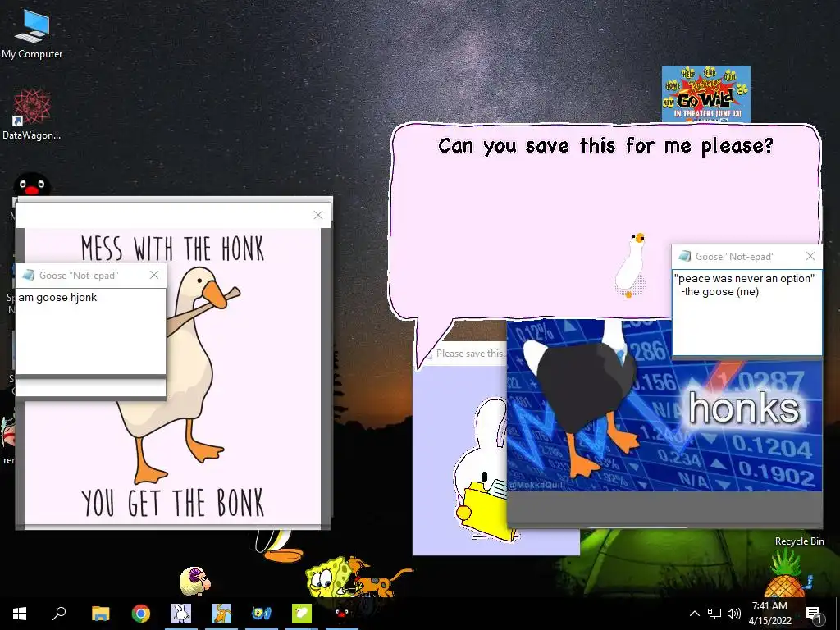
Task: Click the SpongeBob desktop character
Action: click(325, 577)
